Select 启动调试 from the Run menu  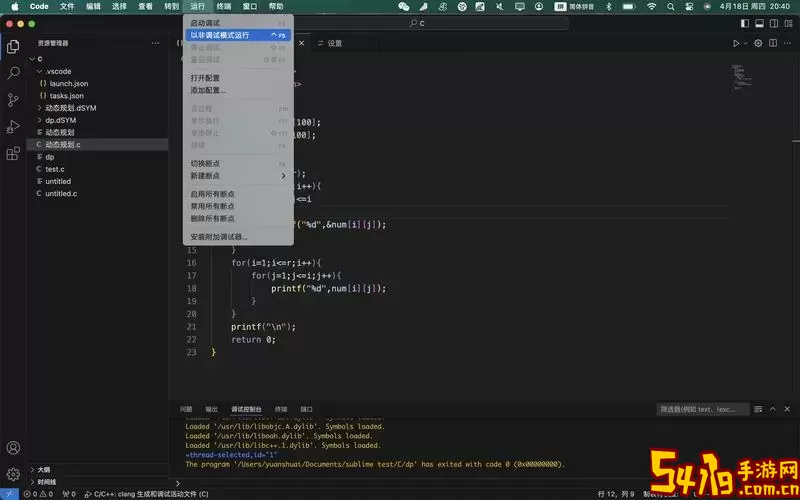tap(238, 23)
